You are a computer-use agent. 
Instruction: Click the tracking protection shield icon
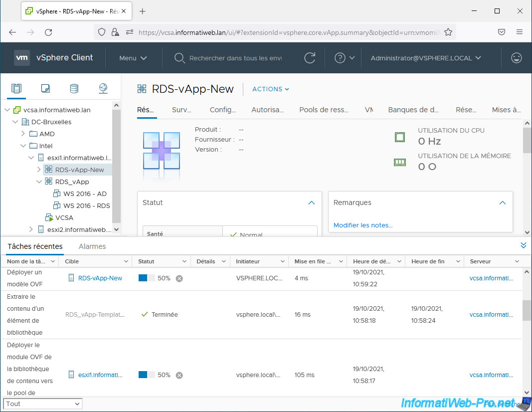point(101,32)
